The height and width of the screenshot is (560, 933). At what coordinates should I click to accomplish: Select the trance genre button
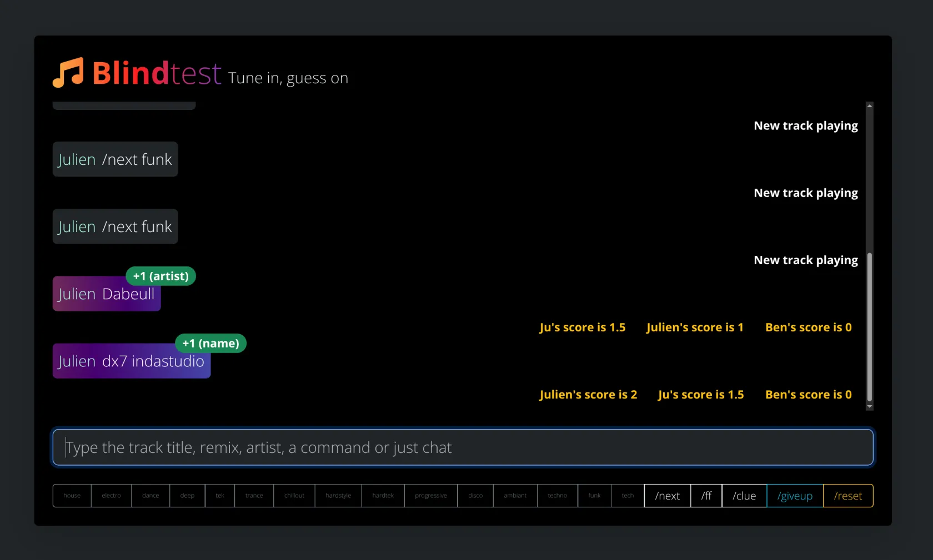tap(254, 496)
